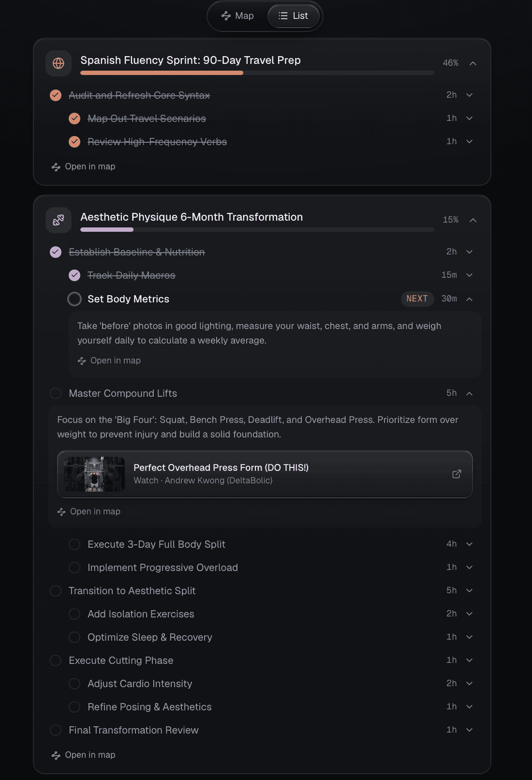Click the Aesthetic Physique progress bar

[257, 230]
